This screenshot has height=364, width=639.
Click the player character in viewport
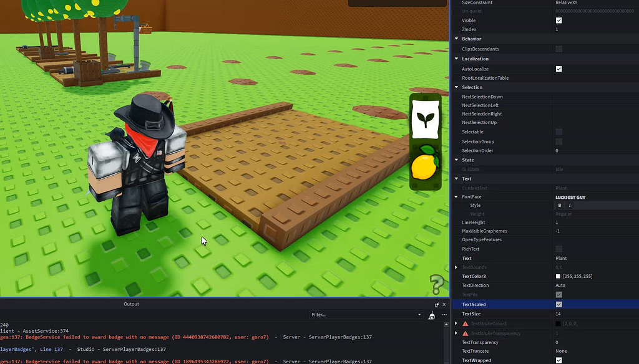[137, 165]
